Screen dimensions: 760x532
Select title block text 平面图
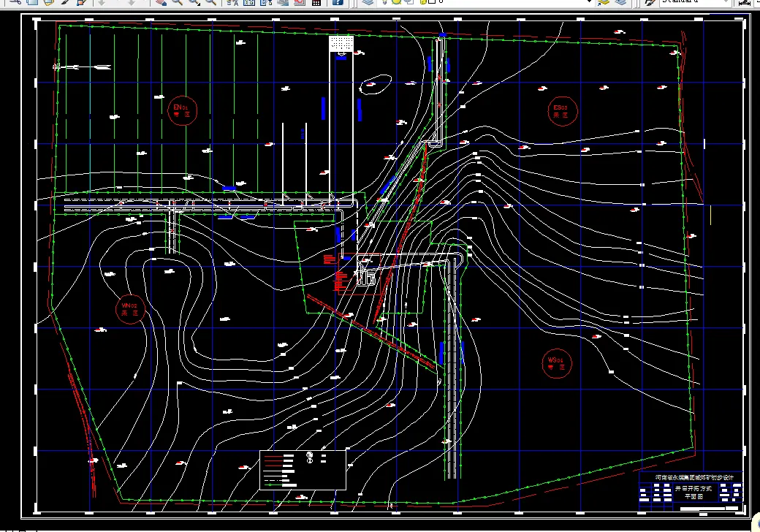[x=693, y=497]
